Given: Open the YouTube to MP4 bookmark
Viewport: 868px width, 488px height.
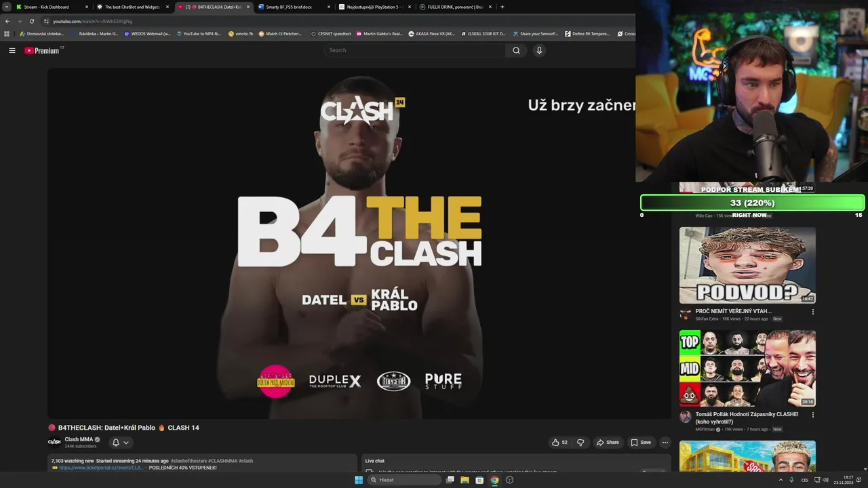Looking at the screenshot, I should pyautogui.click(x=198, y=33).
